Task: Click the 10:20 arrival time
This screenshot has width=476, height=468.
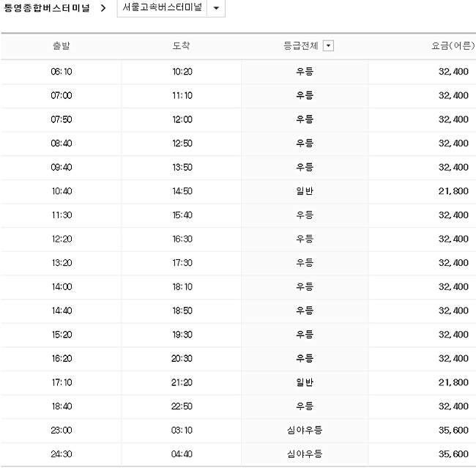Action: [x=182, y=72]
